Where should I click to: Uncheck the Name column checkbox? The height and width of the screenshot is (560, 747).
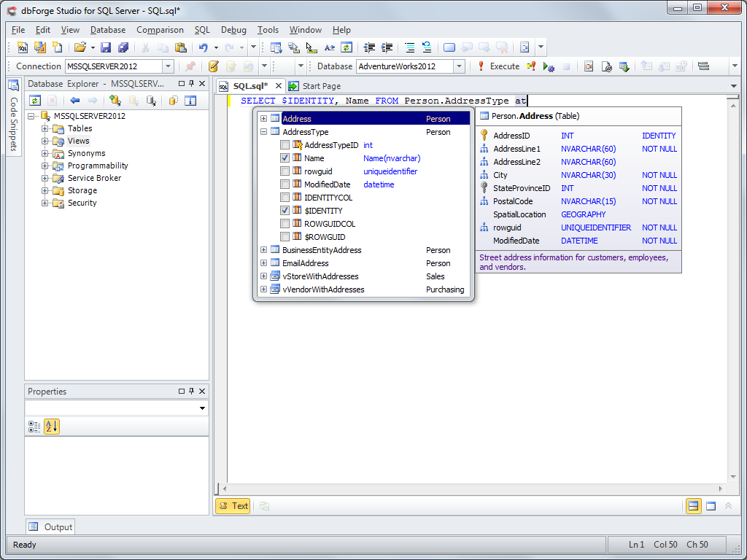tap(285, 158)
